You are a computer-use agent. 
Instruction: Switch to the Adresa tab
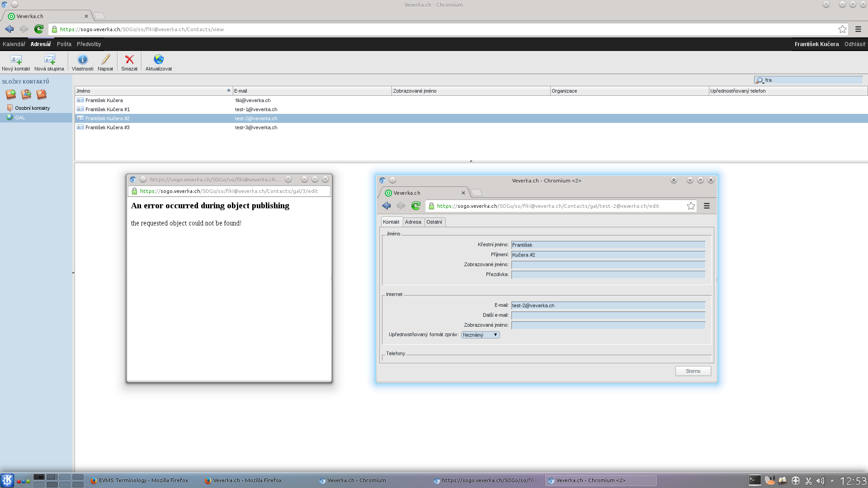(x=413, y=222)
